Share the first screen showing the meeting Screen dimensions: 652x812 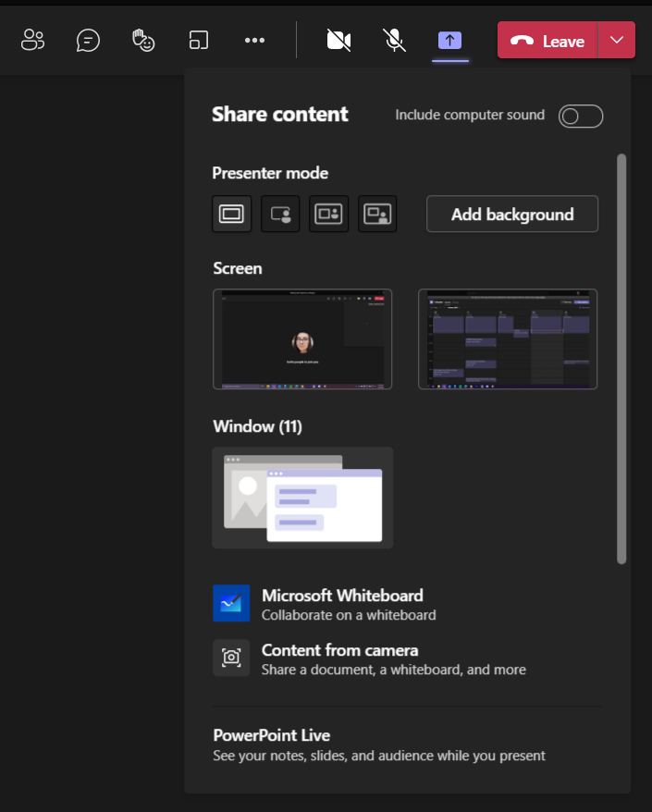302,339
